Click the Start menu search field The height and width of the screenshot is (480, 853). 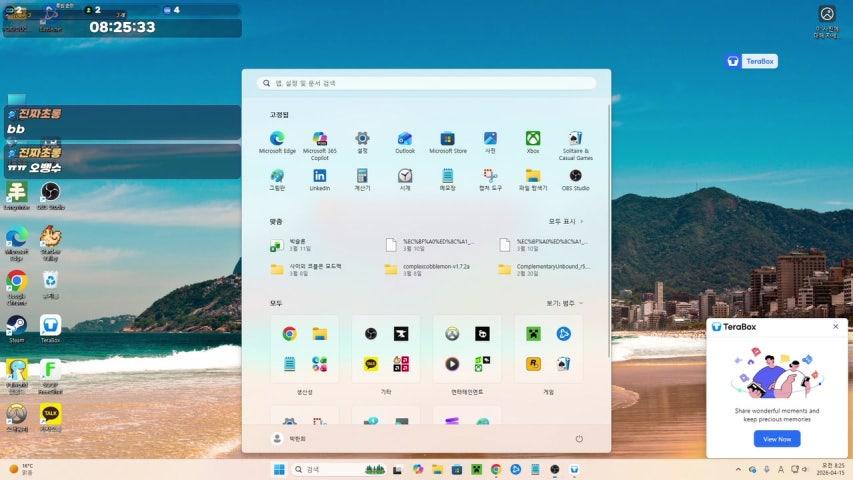[426, 84]
